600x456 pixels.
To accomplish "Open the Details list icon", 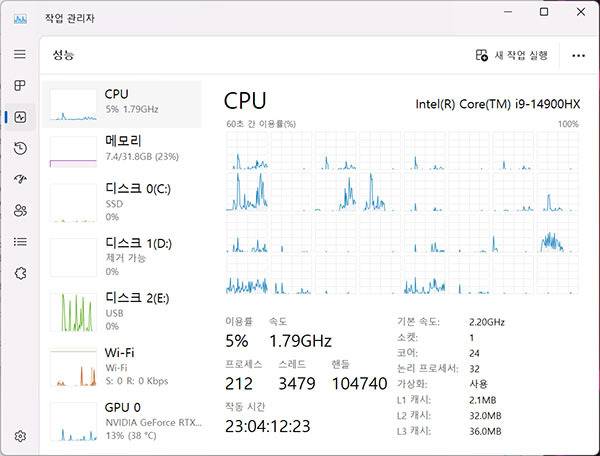I will (20, 241).
